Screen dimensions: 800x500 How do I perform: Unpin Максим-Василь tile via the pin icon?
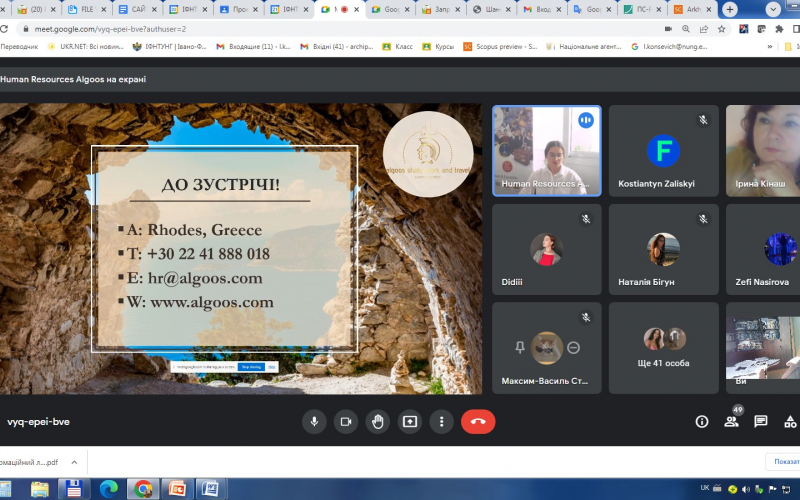(520, 347)
